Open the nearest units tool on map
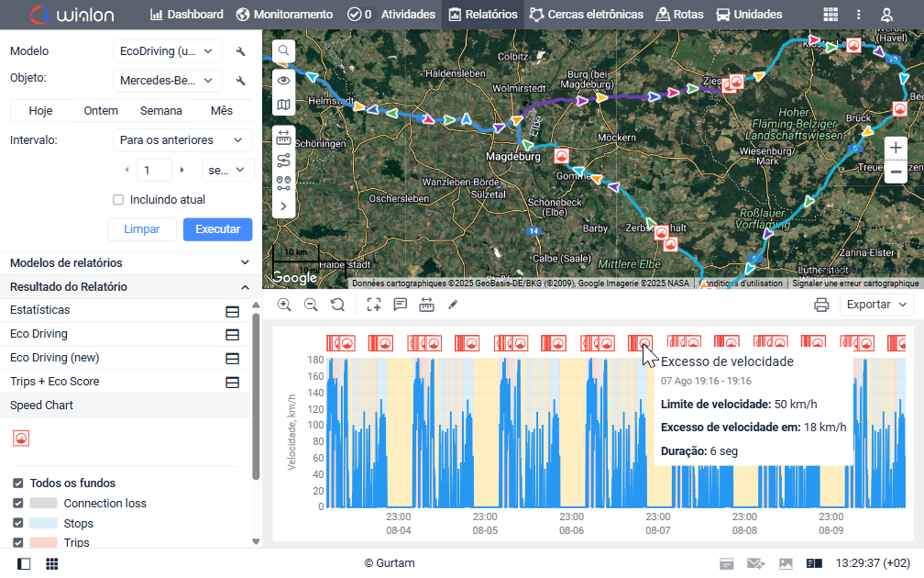 [x=283, y=183]
